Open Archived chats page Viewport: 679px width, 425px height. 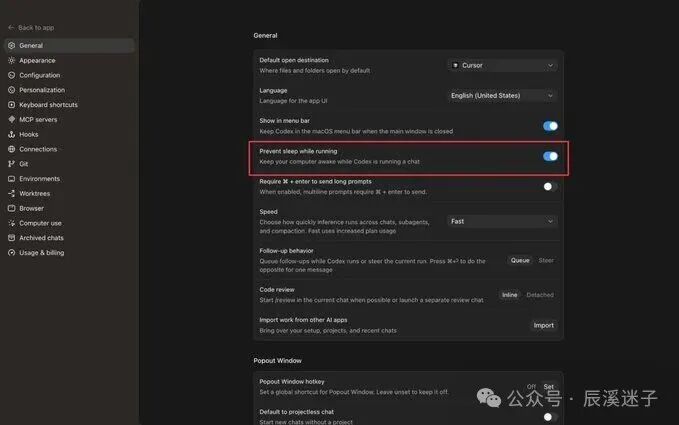(x=69, y=238)
